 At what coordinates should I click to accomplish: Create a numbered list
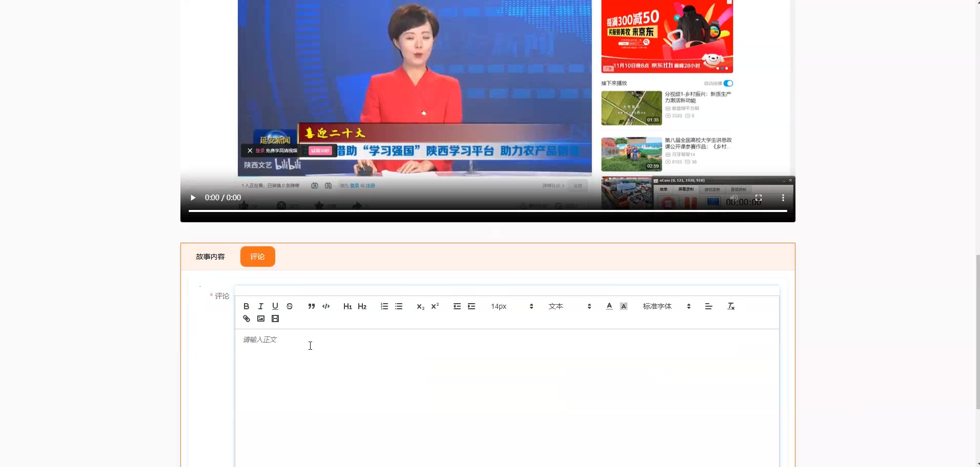click(x=384, y=306)
